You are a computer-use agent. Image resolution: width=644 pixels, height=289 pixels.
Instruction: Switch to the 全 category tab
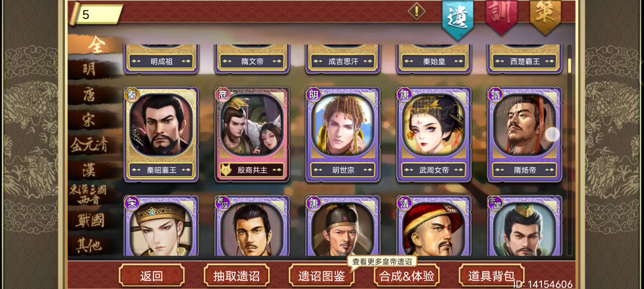pos(95,44)
